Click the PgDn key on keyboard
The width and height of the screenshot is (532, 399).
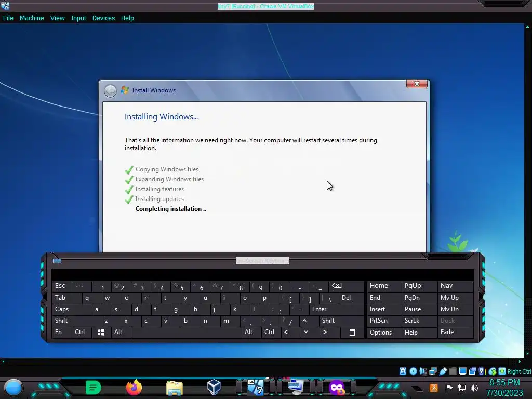pos(419,298)
